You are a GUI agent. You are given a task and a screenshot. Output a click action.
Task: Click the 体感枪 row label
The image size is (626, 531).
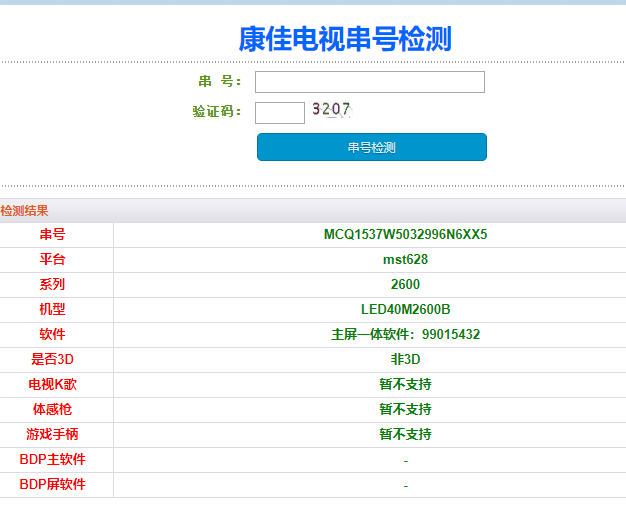tap(52, 409)
